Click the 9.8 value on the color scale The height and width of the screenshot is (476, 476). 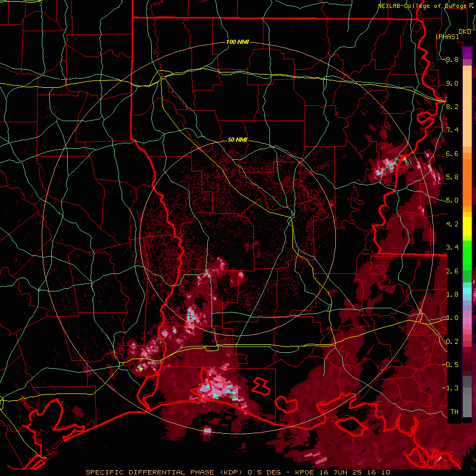coord(452,60)
